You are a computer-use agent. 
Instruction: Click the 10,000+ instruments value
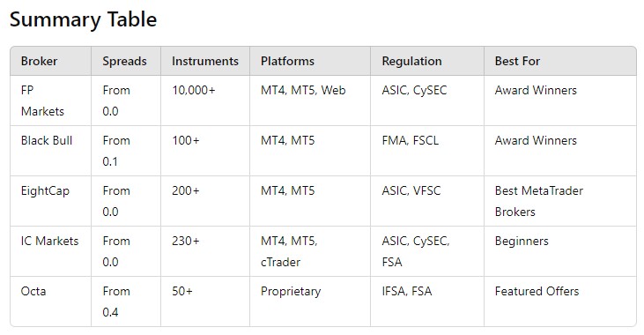194,91
